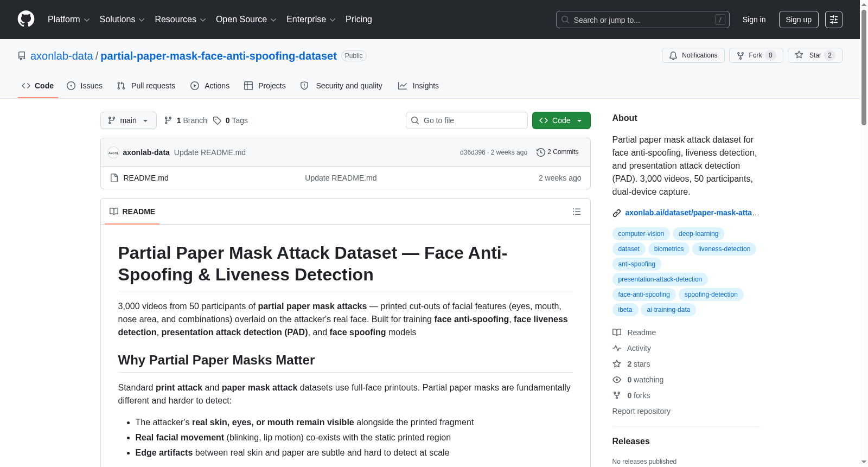
Task: Click the commits history clock icon
Action: pos(540,152)
